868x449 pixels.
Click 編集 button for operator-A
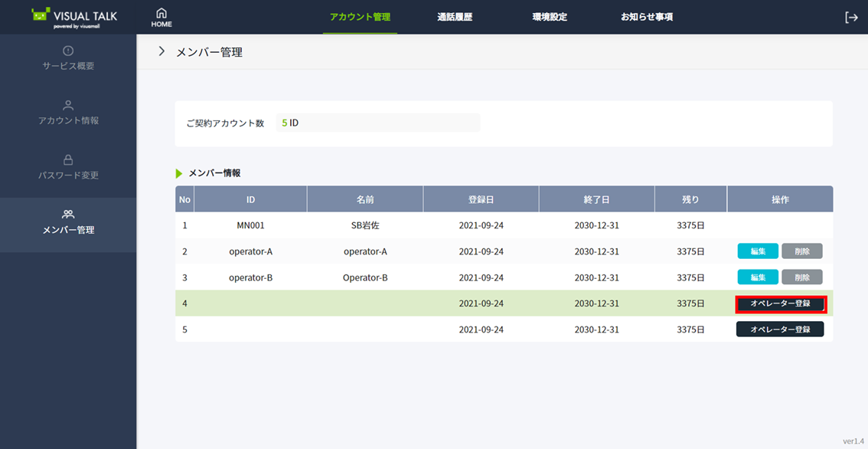[x=758, y=251]
